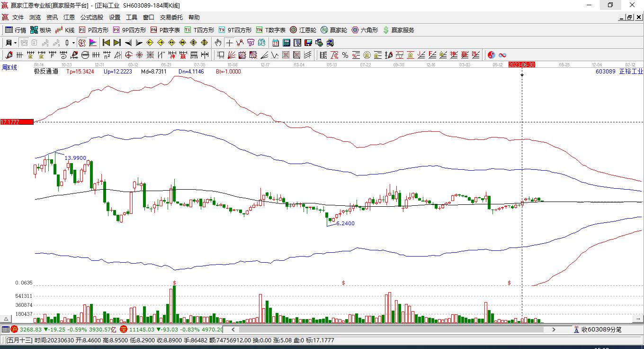Open the 行情 quotes view
This screenshot has width=644, height=349.
coord(16,30)
